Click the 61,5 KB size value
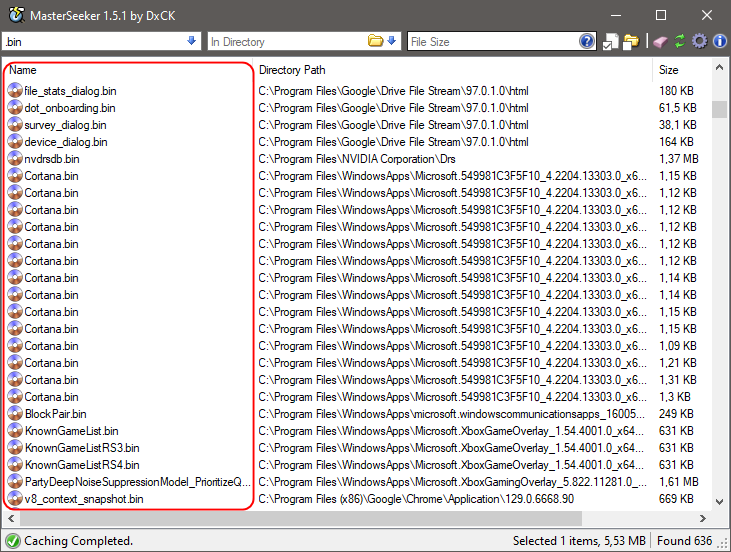 tap(678, 108)
